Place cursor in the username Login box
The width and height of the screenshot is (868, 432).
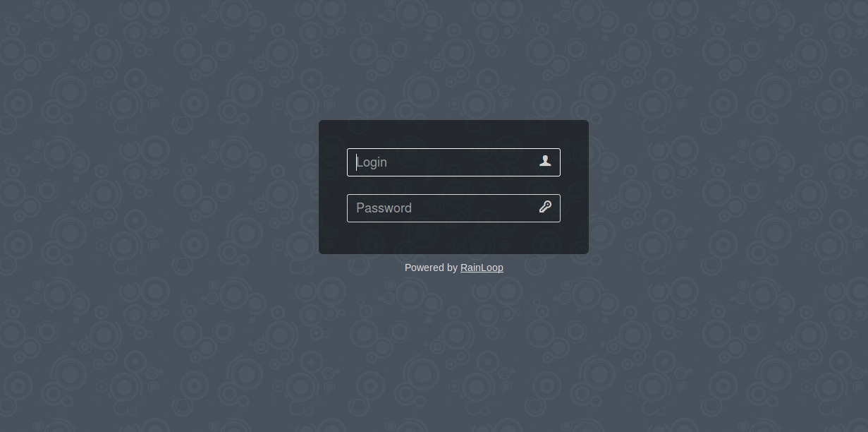click(x=453, y=162)
